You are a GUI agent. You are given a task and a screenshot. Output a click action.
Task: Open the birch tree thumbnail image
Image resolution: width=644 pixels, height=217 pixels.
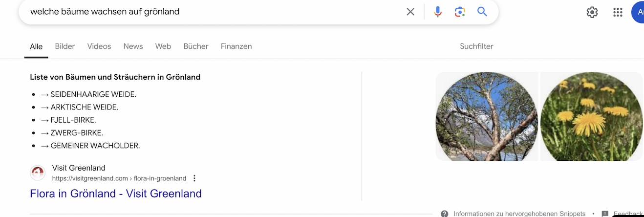pyautogui.click(x=487, y=116)
